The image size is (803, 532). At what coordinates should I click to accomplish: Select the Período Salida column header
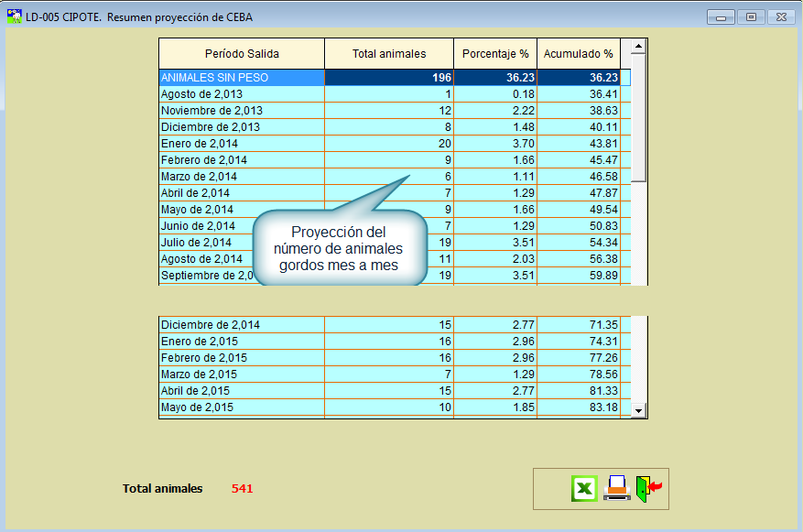[242, 54]
